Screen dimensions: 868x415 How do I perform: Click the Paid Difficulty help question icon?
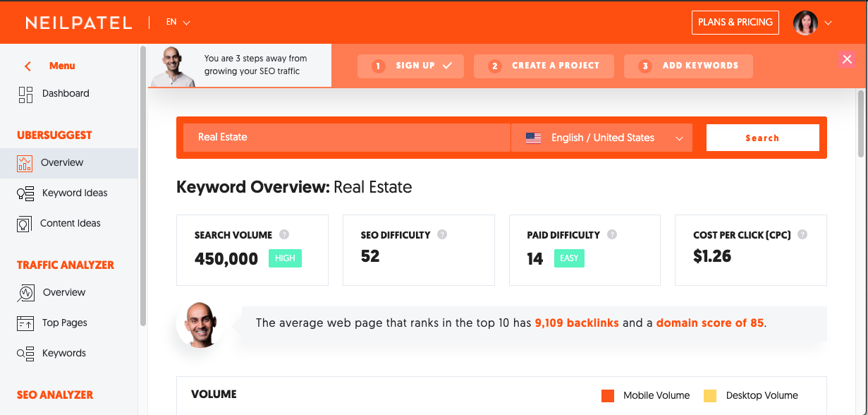(612, 235)
